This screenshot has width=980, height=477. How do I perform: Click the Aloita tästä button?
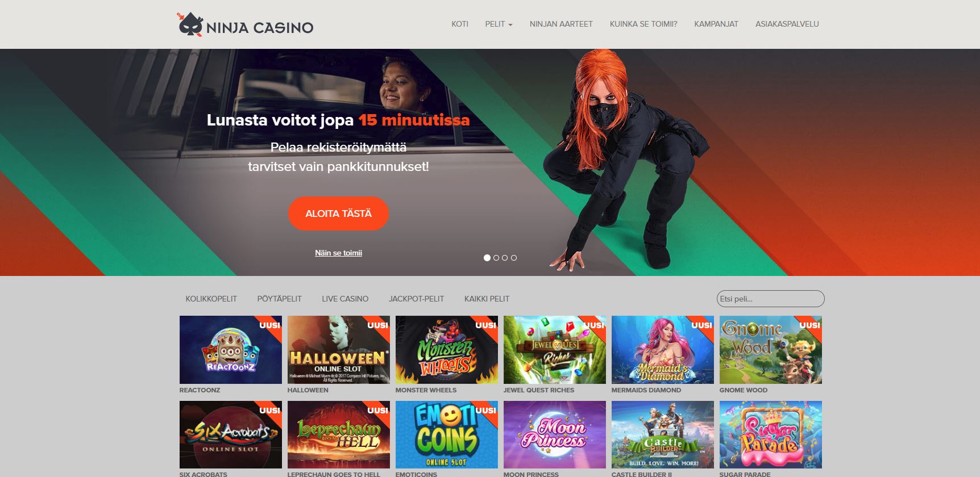click(x=338, y=214)
